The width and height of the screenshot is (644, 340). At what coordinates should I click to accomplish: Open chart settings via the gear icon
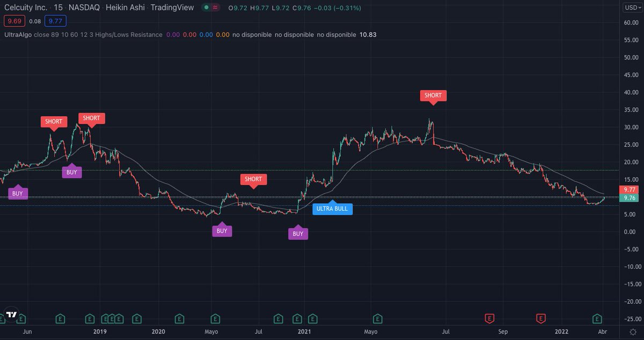632,332
